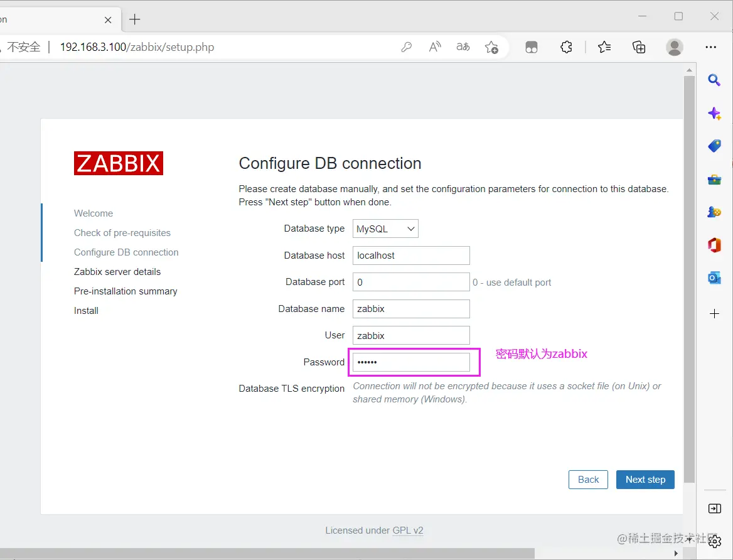Click the user profile avatar
The height and width of the screenshot is (560, 733).
pyautogui.click(x=674, y=47)
